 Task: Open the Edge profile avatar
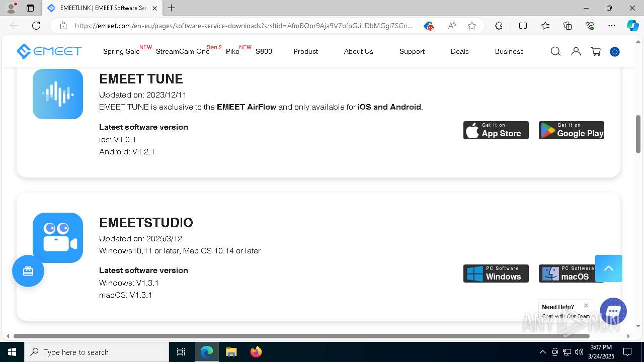pyautogui.click(x=11, y=8)
